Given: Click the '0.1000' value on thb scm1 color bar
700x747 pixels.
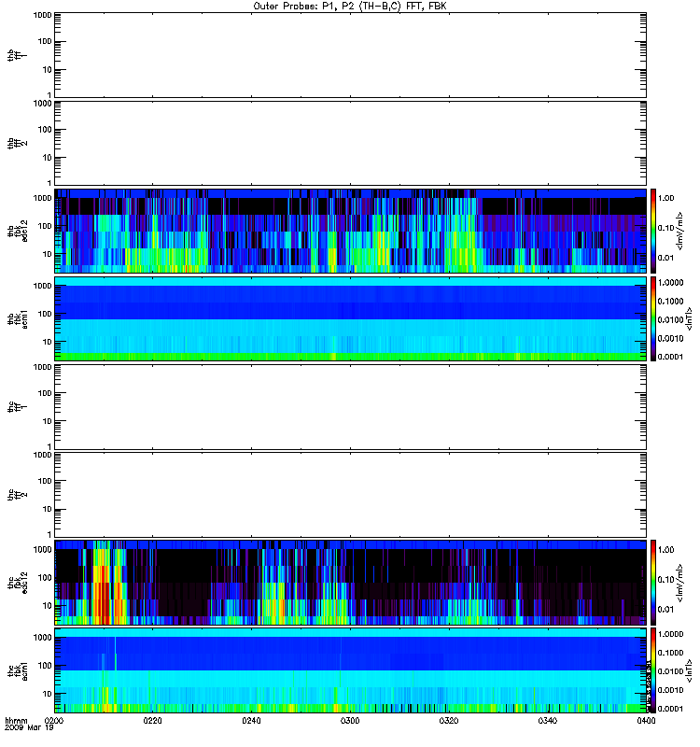Looking at the screenshot, I should click(x=670, y=301).
